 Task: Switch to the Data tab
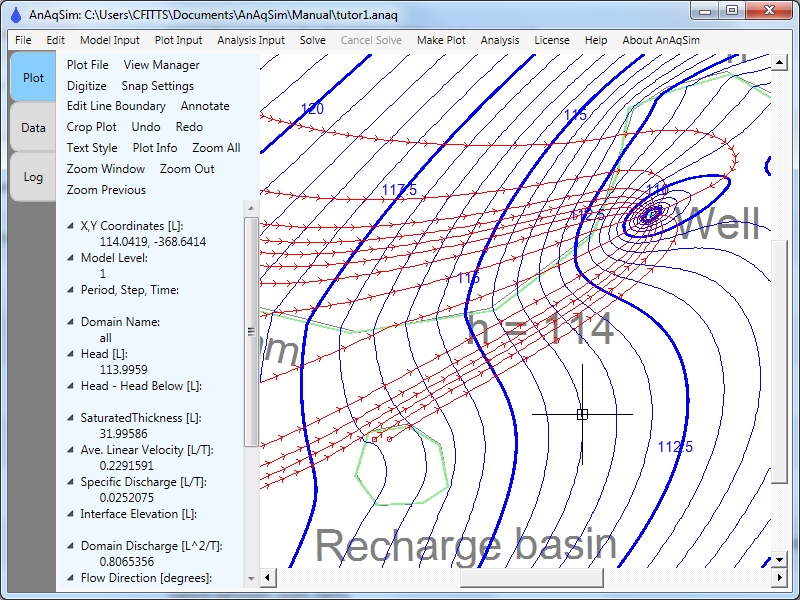point(33,128)
